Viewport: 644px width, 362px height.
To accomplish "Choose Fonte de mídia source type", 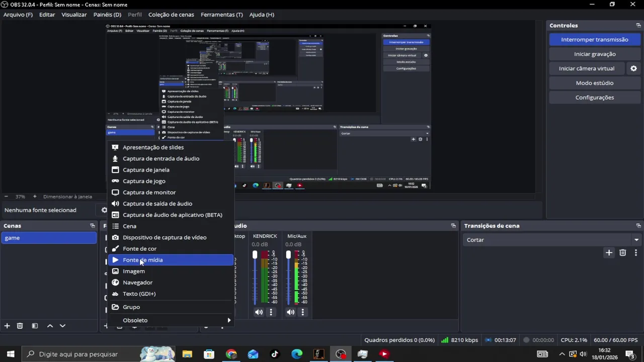I will click(x=171, y=260).
